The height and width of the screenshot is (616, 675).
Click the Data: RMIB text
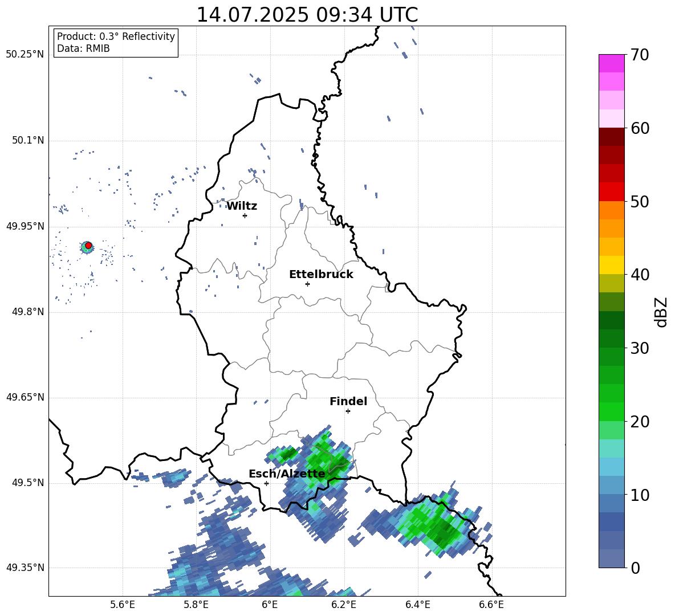pos(83,48)
